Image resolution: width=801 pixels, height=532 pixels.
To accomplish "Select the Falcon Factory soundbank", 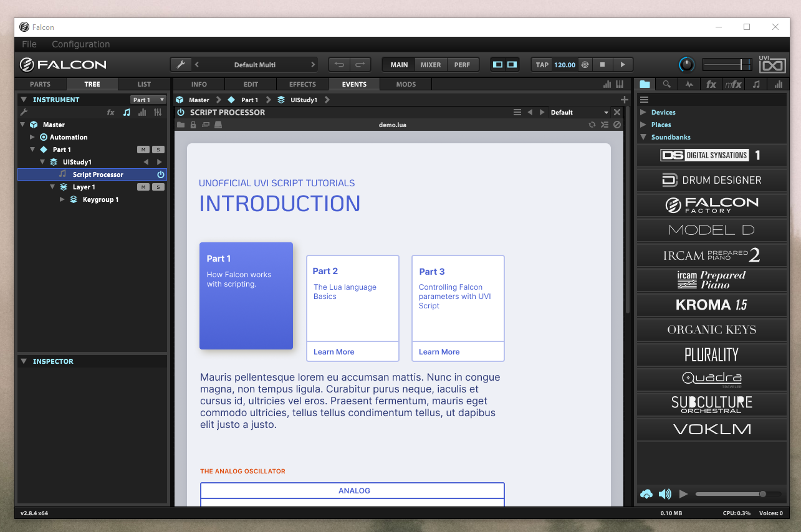I will point(711,205).
